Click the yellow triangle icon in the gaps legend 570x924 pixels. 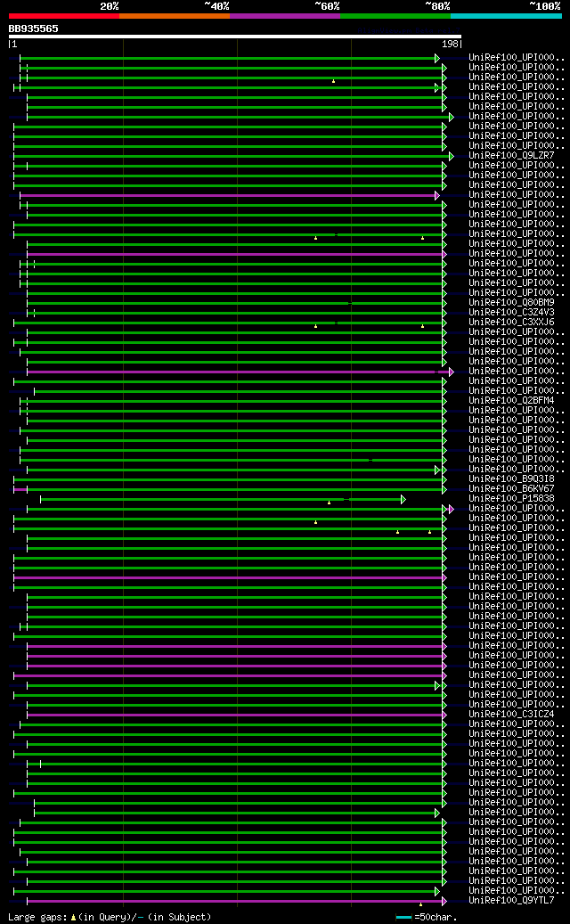(x=73, y=918)
